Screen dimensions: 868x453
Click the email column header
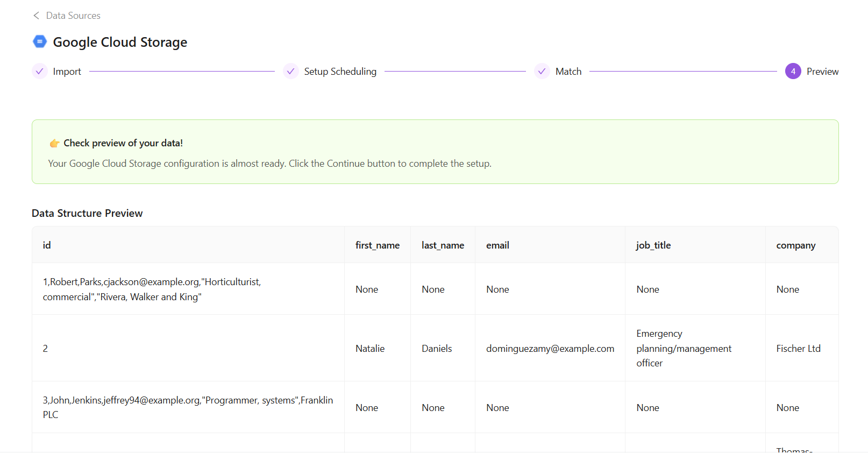point(497,245)
